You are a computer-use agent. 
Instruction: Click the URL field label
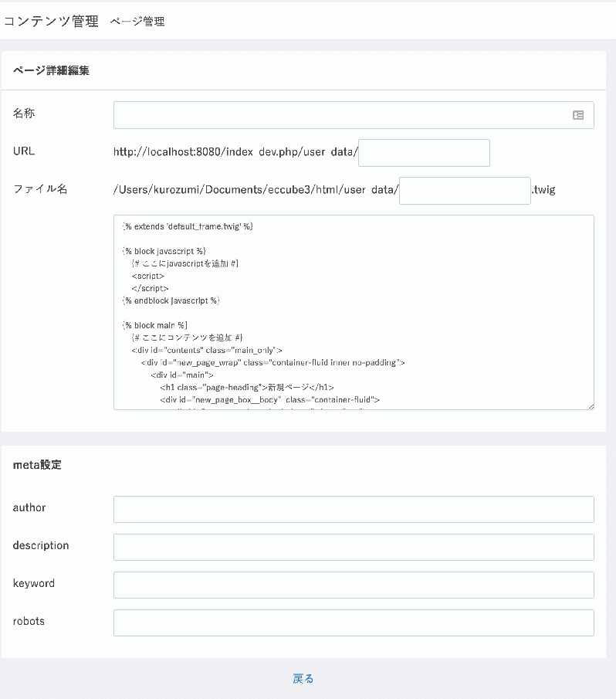[x=24, y=151]
